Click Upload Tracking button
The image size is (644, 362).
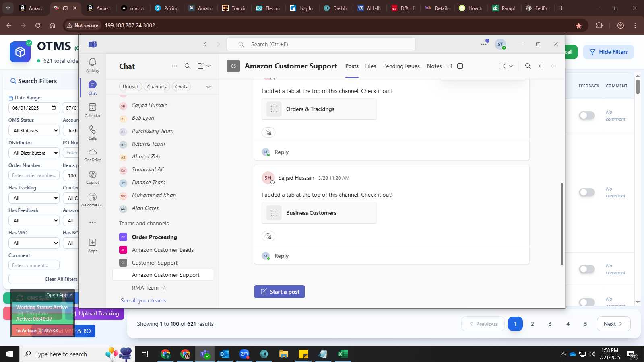coord(95,313)
